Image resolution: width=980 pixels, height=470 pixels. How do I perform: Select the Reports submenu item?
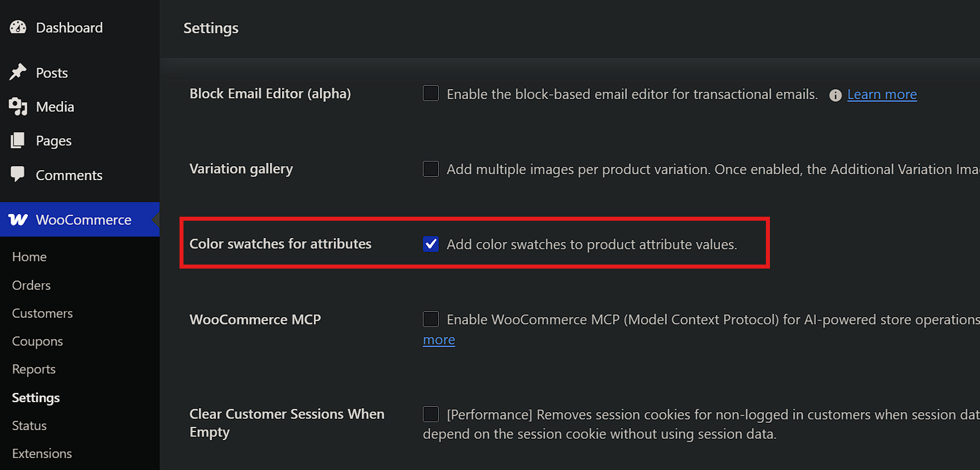click(x=34, y=369)
